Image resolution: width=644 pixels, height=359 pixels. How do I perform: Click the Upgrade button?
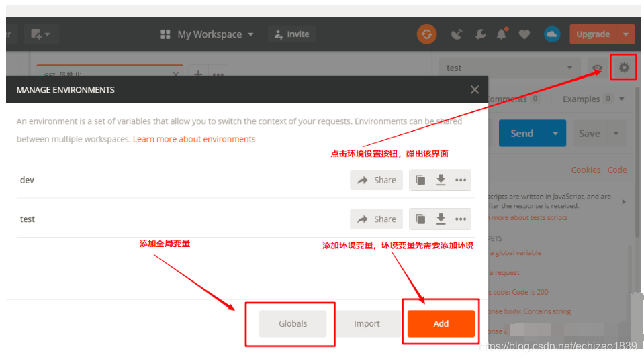[x=593, y=34]
